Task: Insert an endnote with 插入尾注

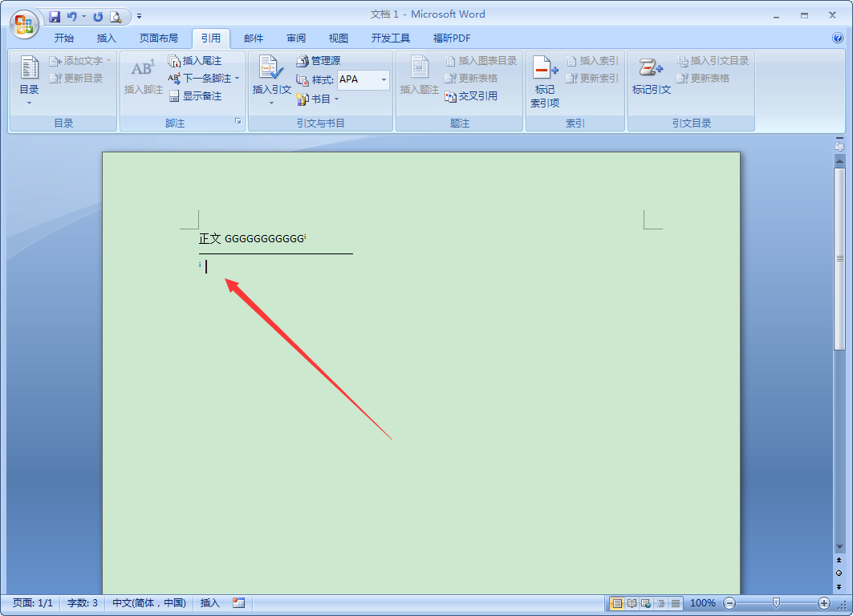Action: pyautogui.click(x=198, y=59)
